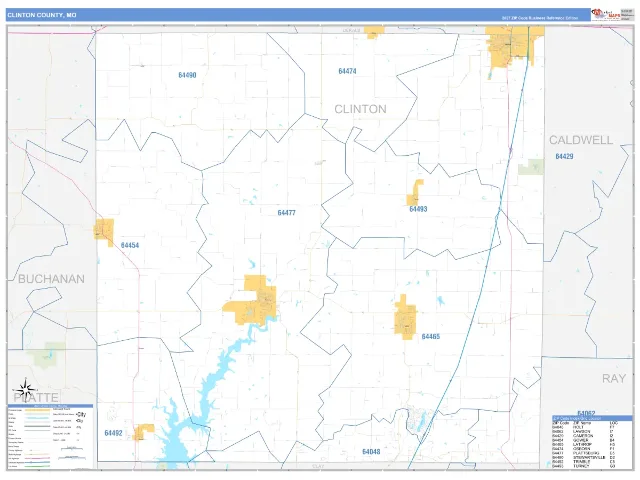Click the STEWARTSVILLE row in ZIP index
The width and height of the screenshot is (640, 480).
(x=584, y=458)
